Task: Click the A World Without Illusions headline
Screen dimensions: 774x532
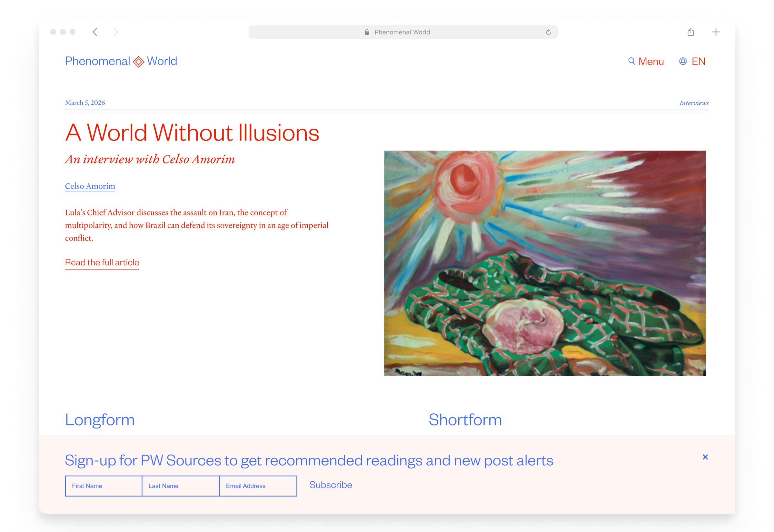Action: 192,133
